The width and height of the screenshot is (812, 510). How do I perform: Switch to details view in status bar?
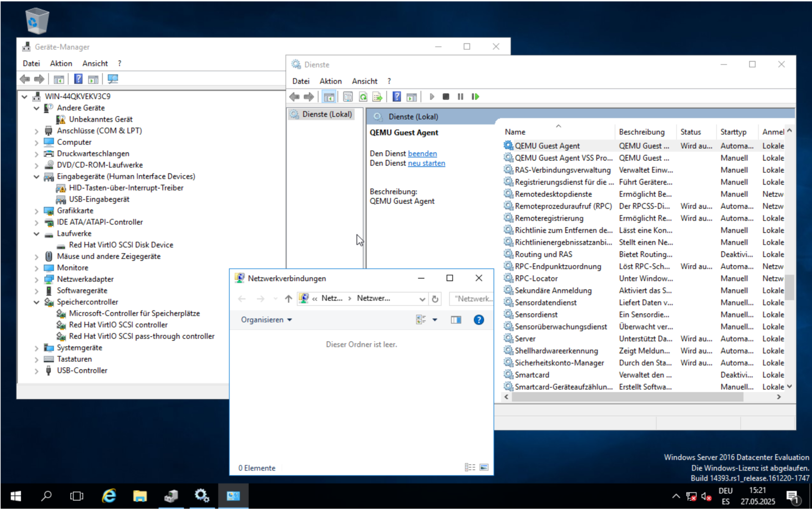470,467
